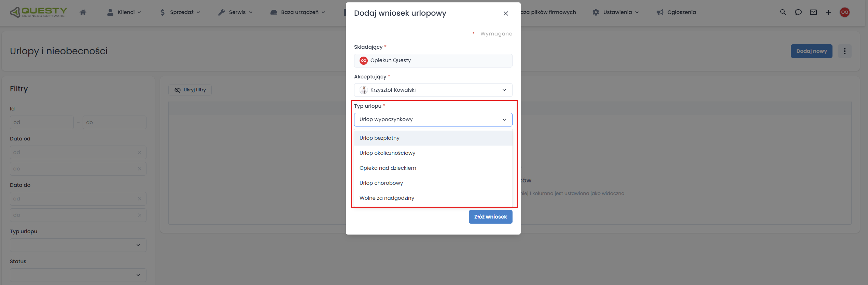Image resolution: width=868 pixels, height=285 pixels.
Task: Open the chat bubble icon
Action: point(798,12)
